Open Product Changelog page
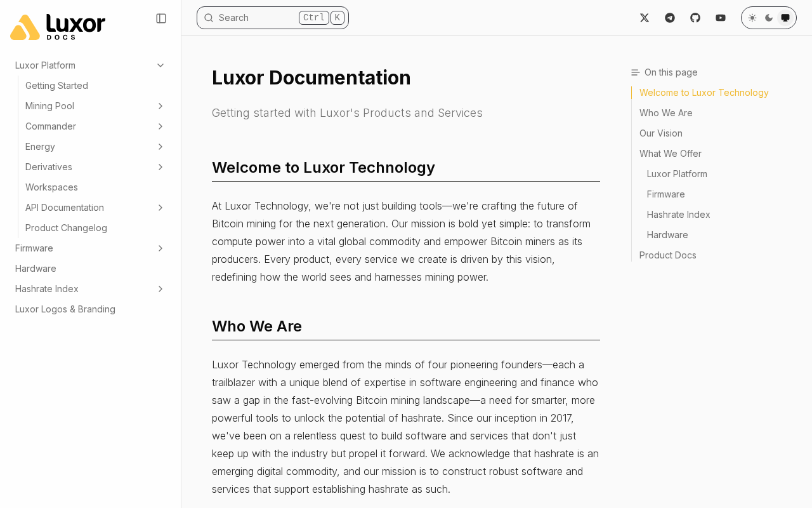 click(66, 228)
